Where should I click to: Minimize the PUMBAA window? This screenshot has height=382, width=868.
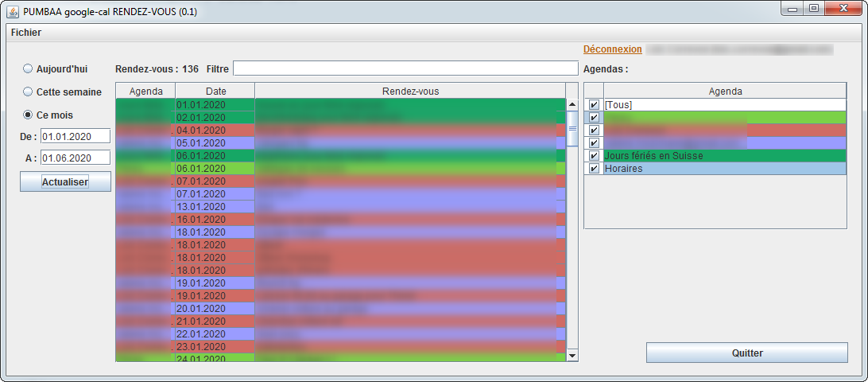(792, 9)
